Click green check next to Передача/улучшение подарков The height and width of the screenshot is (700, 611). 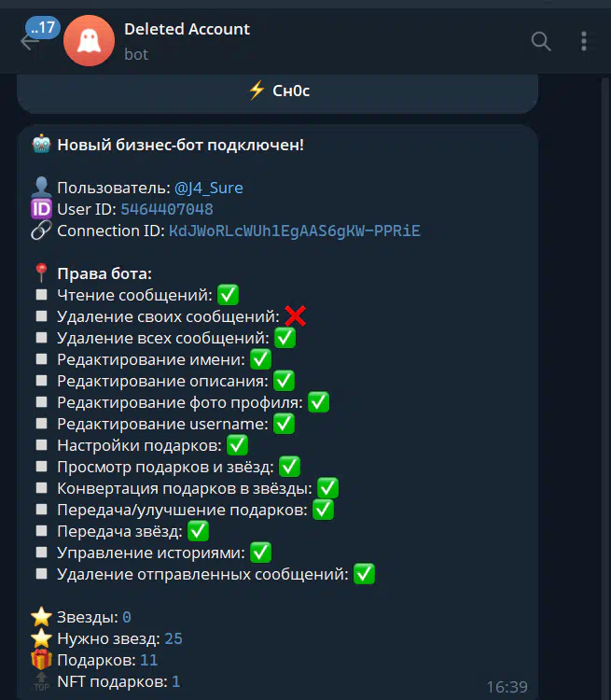323,510
